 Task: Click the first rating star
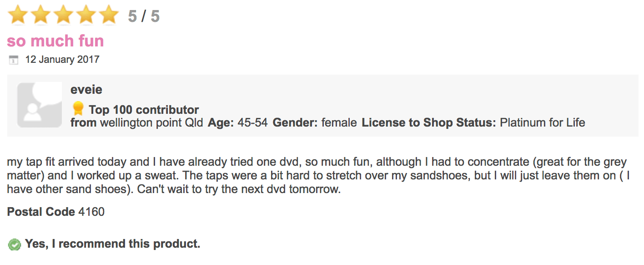[18, 15]
